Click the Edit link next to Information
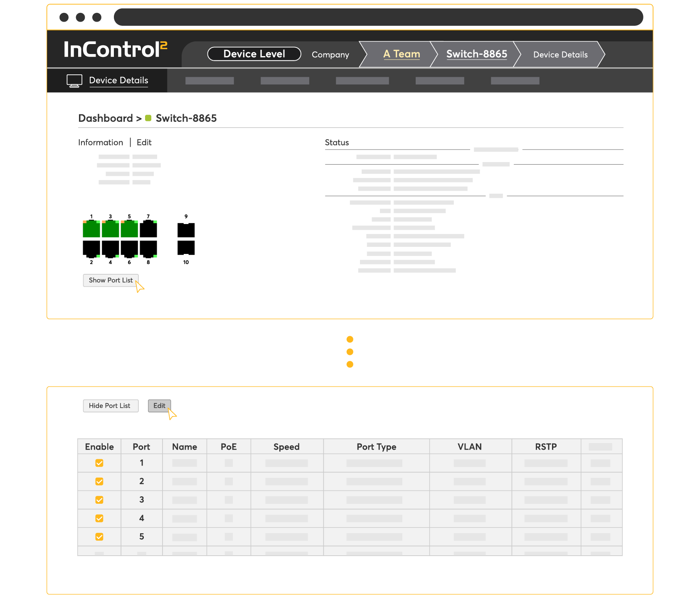 144,143
